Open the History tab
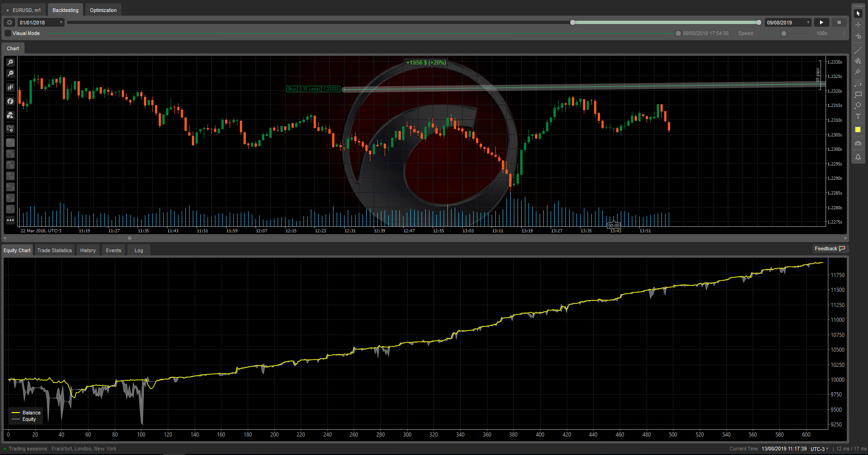This screenshot has width=868, height=455. point(88,250)
